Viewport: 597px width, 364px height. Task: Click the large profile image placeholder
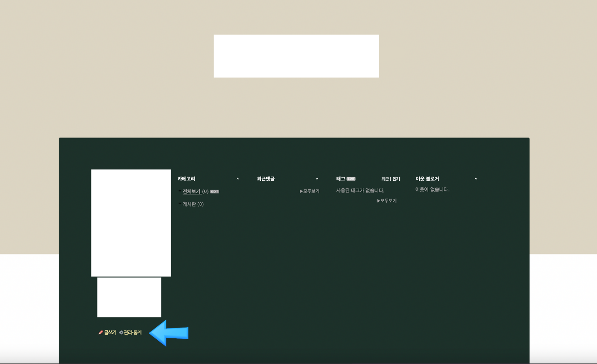tap(131, 223)
